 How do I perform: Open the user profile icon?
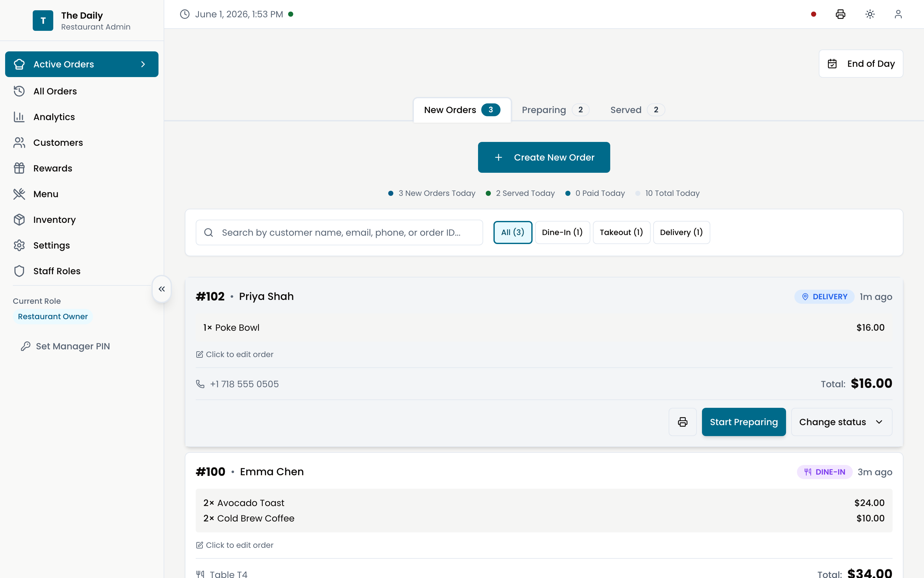pyautogui.click(x=898, y=14)
